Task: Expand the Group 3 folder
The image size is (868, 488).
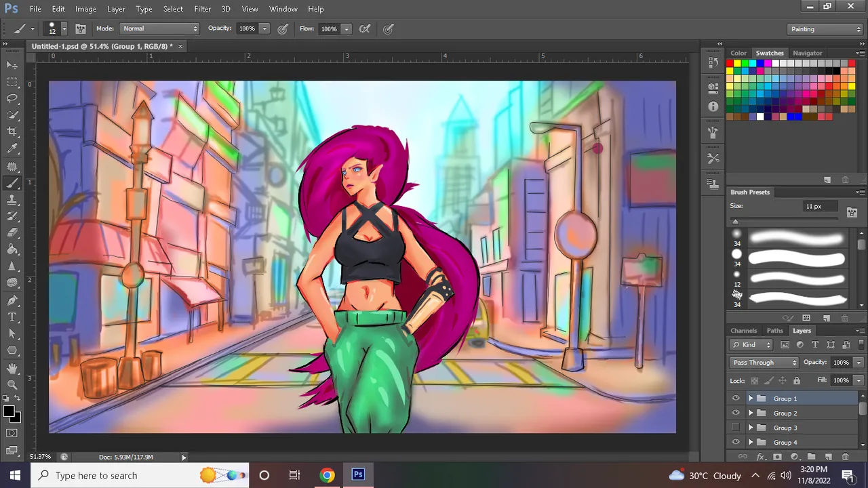Action: (751, 428)
